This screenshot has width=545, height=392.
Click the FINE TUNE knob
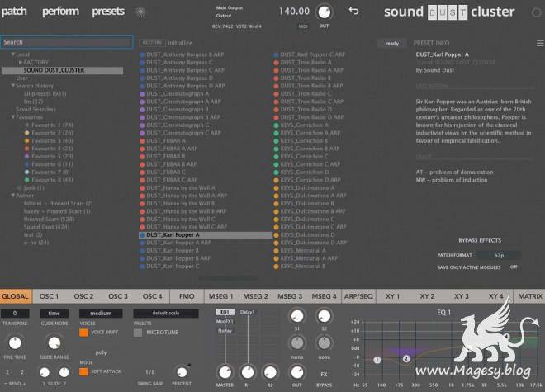click(x=15, y=343)
